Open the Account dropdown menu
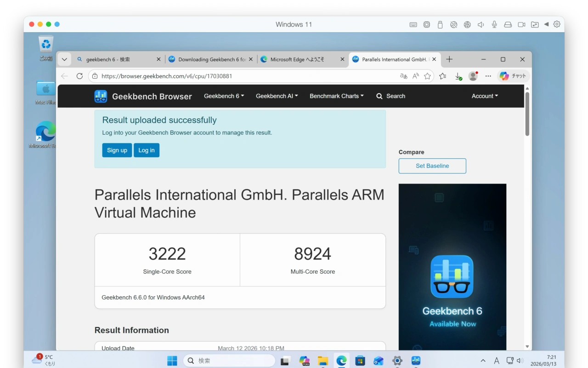 coord(484,96)
